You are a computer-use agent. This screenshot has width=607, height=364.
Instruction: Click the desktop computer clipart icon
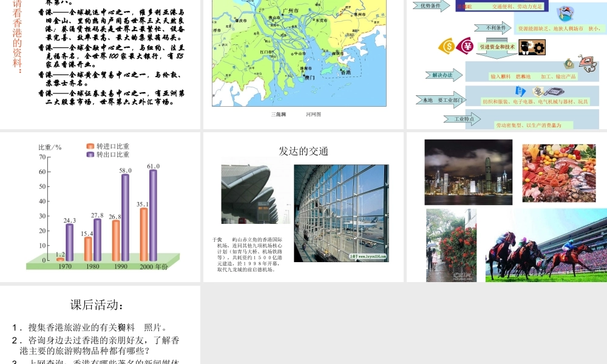[537, 91]
